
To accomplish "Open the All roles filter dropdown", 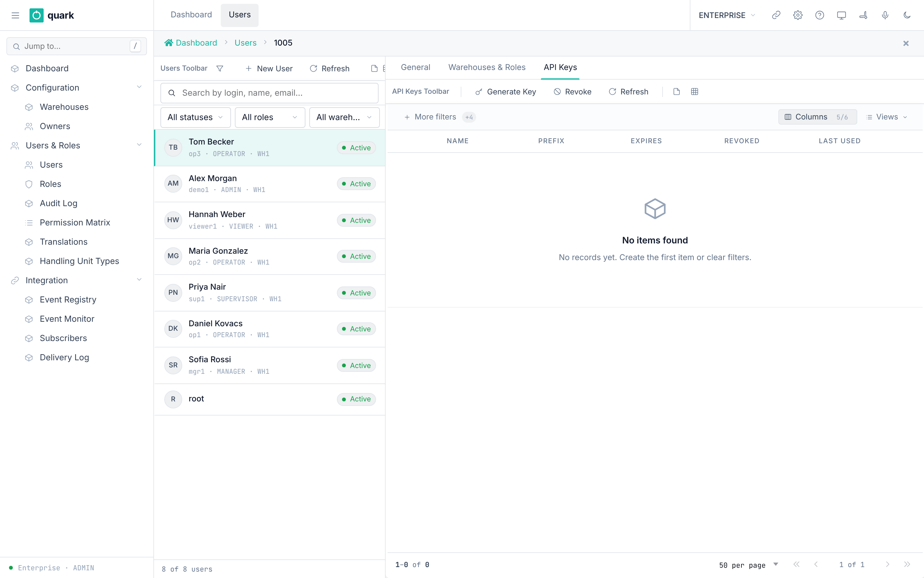I will pyautogui.click(x=269, y=117).
